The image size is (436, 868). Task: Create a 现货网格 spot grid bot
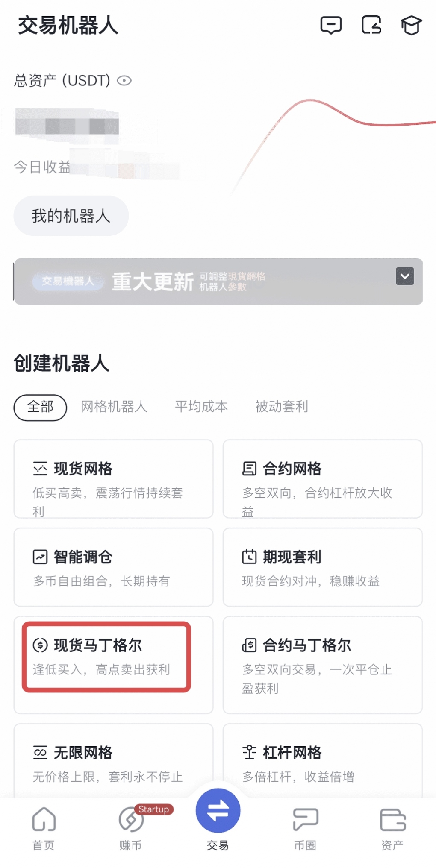pos(113,479)
